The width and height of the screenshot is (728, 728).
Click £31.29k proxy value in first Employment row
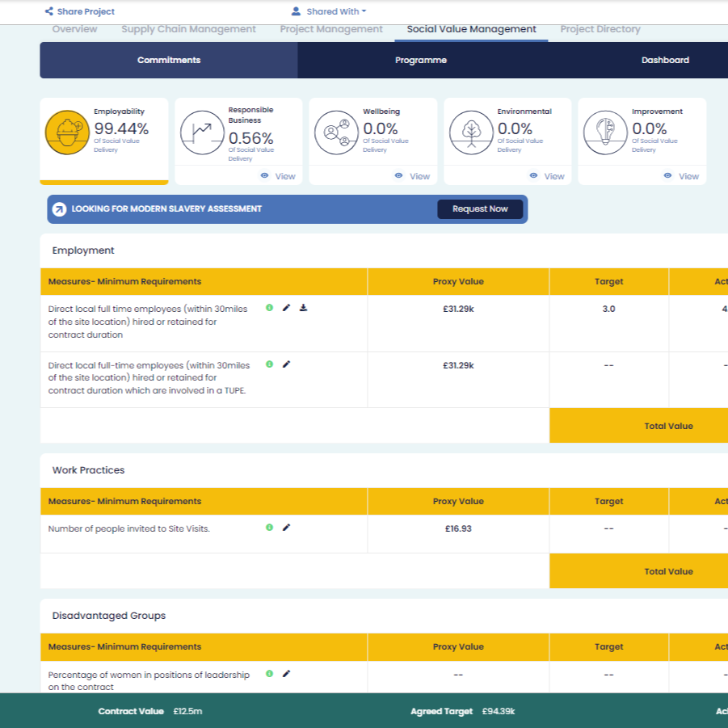458,309
